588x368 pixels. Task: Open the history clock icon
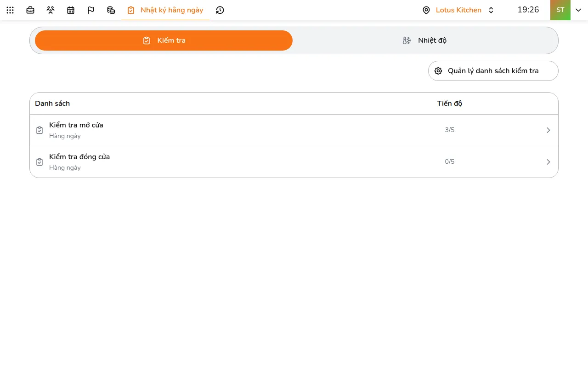[220, 10]
